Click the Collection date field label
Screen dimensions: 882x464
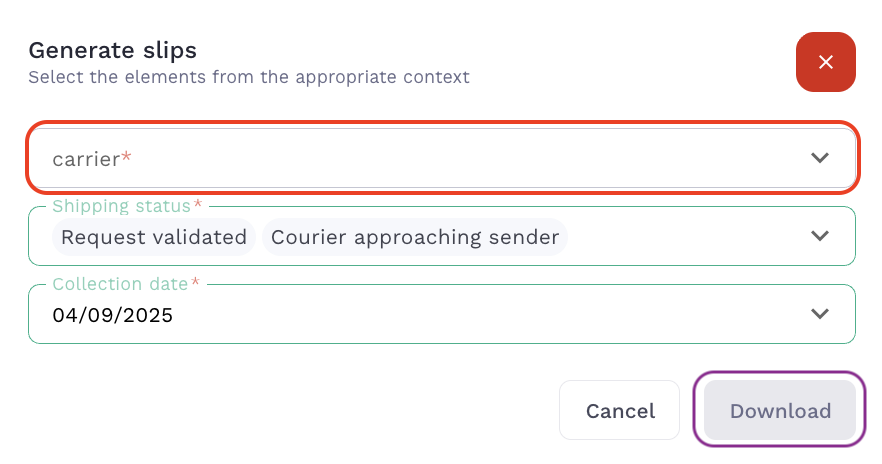point(121,284)
